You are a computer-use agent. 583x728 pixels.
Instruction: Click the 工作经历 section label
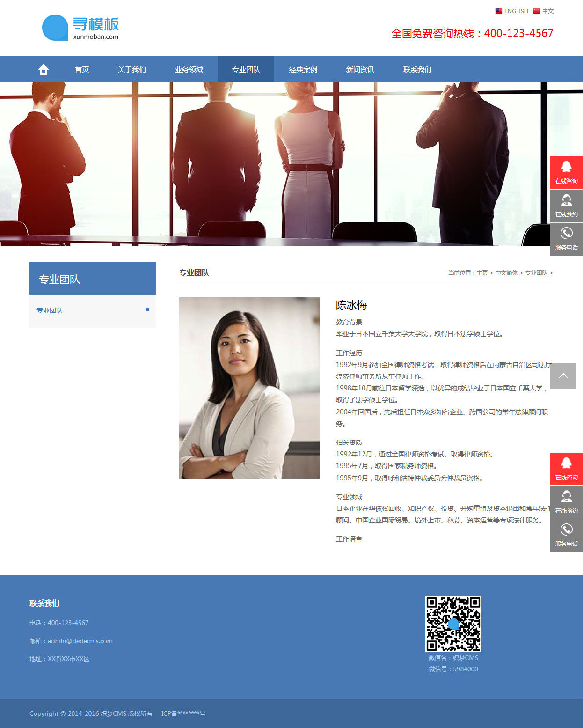349,353
